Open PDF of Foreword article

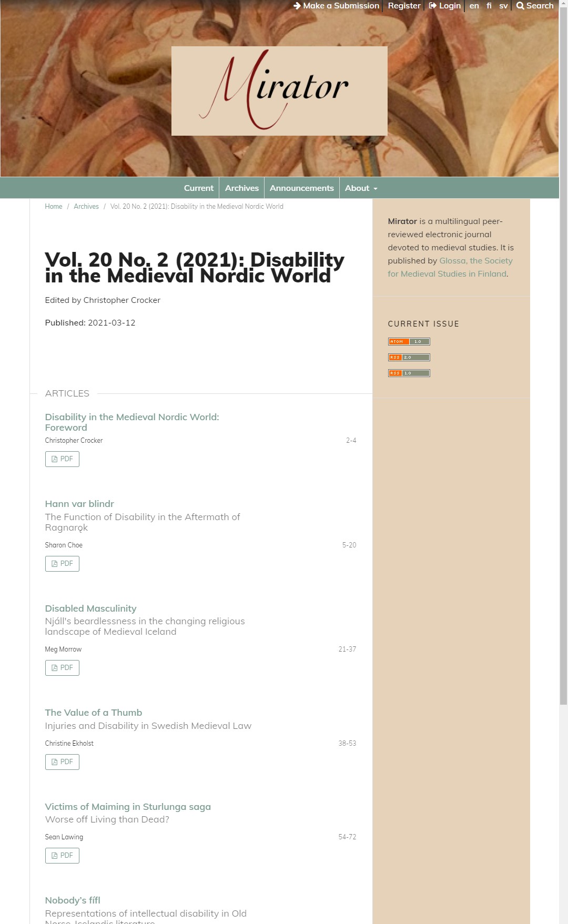[62, 459]
